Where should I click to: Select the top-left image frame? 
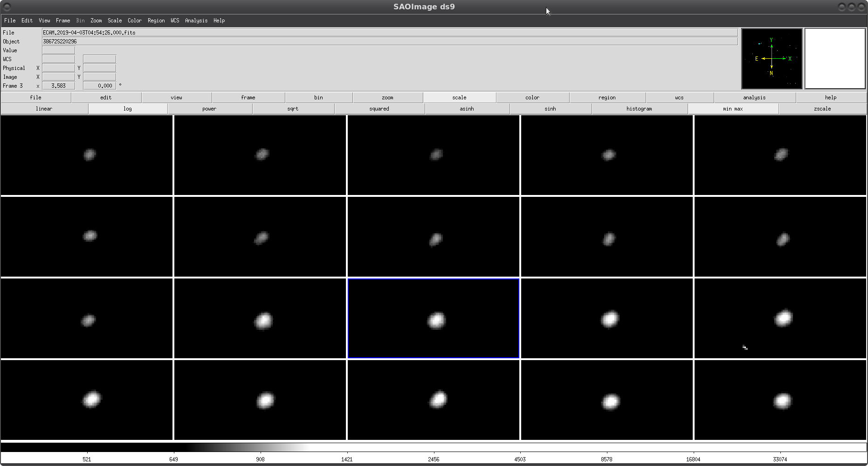coord(87,155)
